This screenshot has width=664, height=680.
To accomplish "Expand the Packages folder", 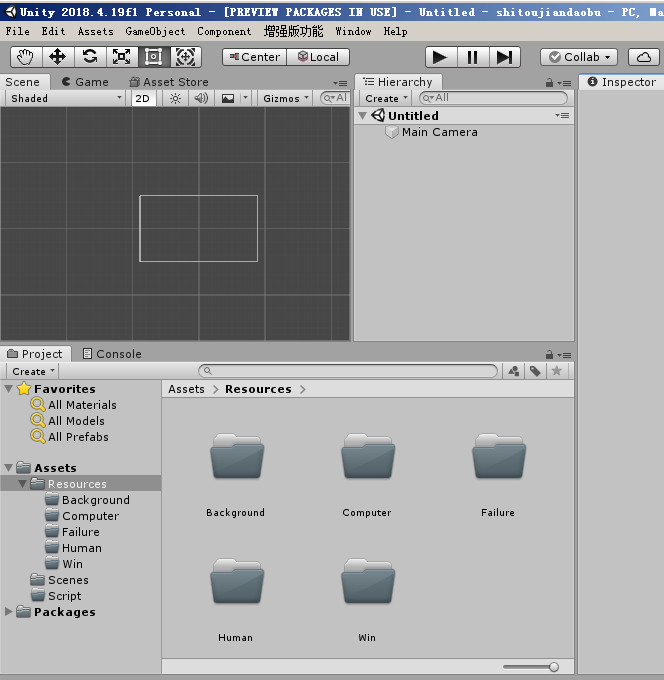I will point(8,611).
